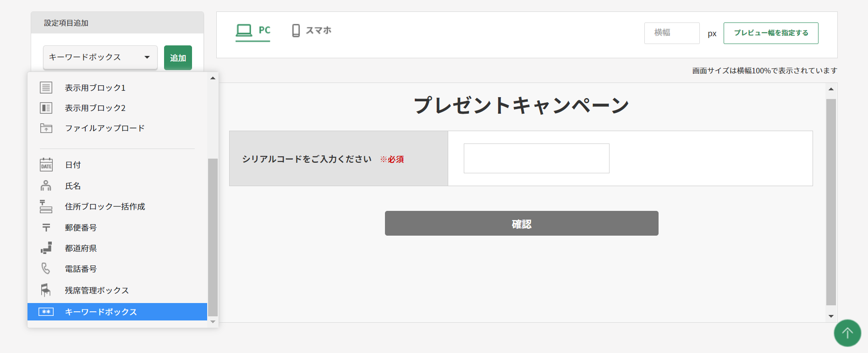Click the PC laptop icon
The image size is (868, 353).
click(x=244, y=30)
